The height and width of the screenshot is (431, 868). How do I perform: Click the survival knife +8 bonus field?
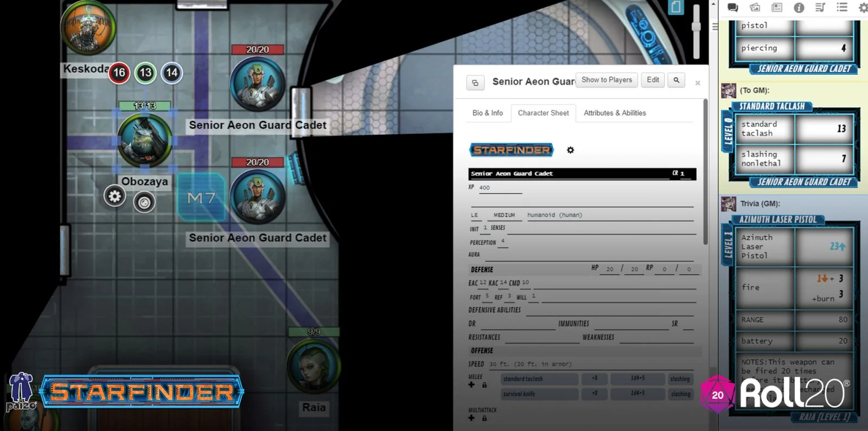pyautogui.click(x=594, y=394)
